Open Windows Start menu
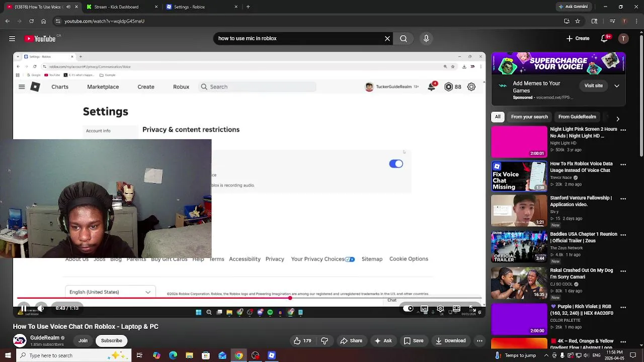Image resolution: width=644 pixels, height=362 pixels. [x=8, y=355]
